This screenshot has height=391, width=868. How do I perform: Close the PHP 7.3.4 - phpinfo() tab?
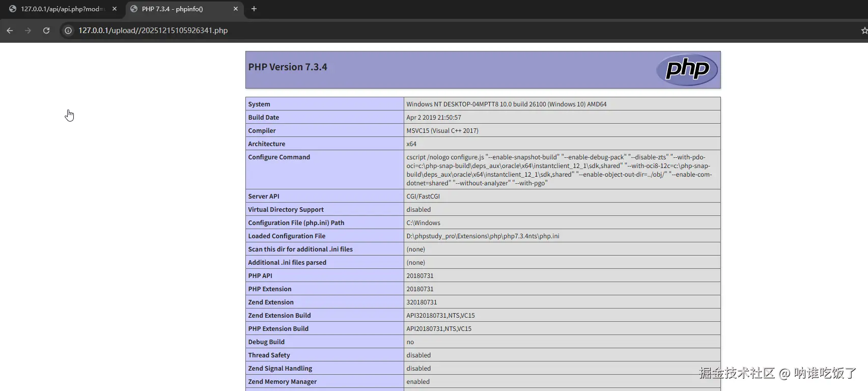tap(236, 9)
